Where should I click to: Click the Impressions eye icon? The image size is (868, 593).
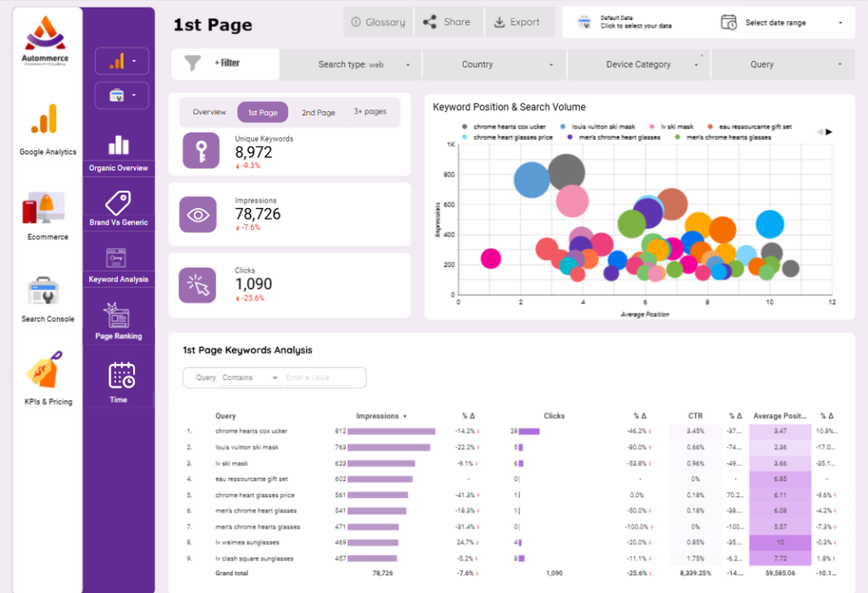pos(198,215)
